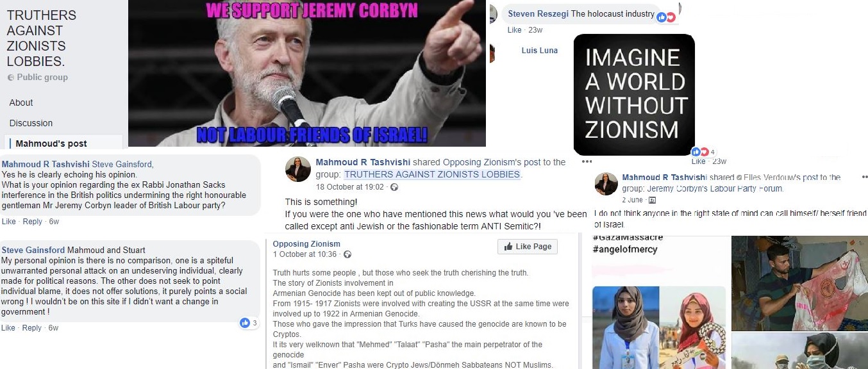Viewport: 868px width, 369px height.
Task: Click the reaction icons under the 'Imagine a world' image
Action: click(x=700, y=152)
